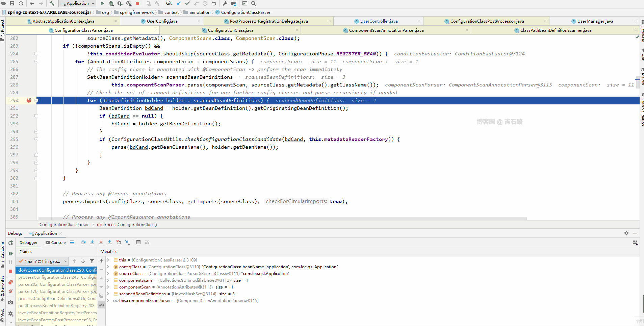Click the Step Over debugger icon
This screenshot has height=326, width=644.
[x=83, y=242]
